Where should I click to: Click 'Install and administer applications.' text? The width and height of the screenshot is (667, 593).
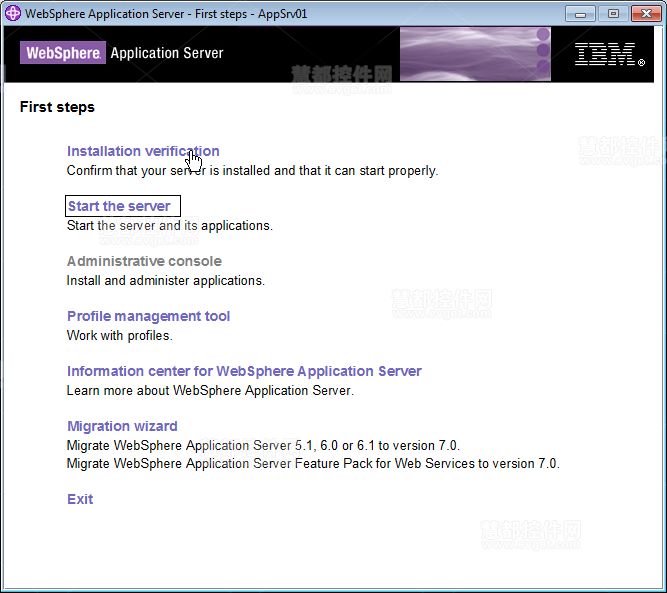(165, 281)
